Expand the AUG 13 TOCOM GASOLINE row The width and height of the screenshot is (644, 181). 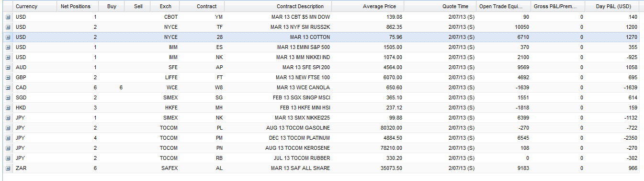pos(8,128)
